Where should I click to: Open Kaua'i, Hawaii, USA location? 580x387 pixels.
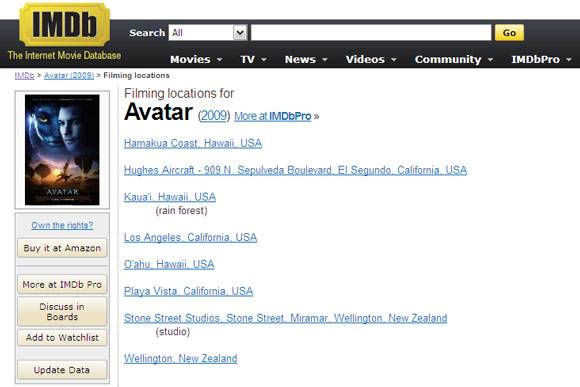[x=170, y=197]
